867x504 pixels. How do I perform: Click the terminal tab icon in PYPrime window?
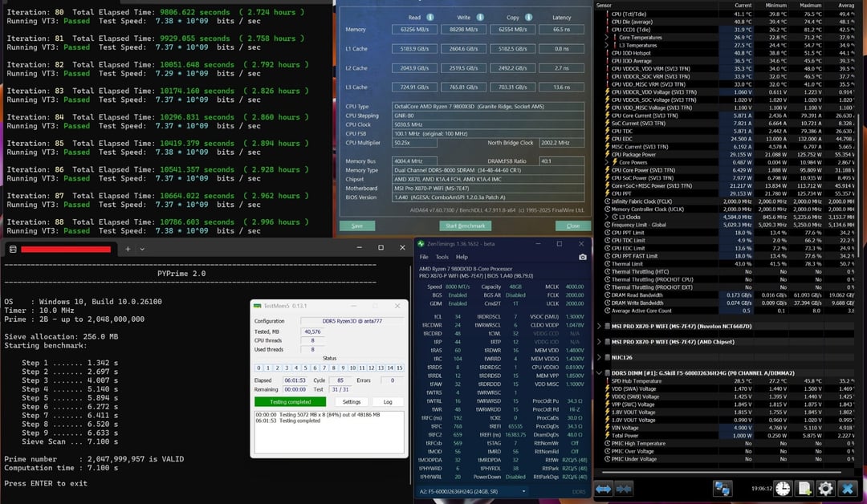click(13, 250)
